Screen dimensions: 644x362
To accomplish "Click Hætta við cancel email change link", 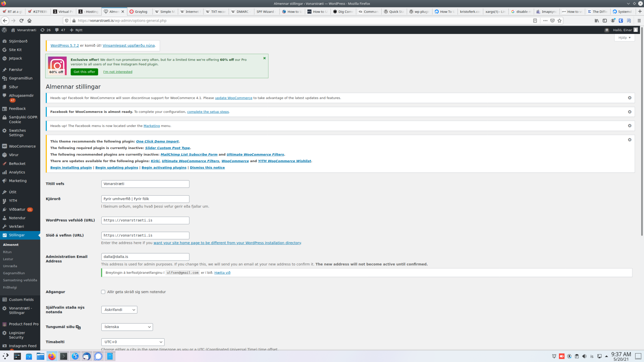I will [x=222, y=273].
